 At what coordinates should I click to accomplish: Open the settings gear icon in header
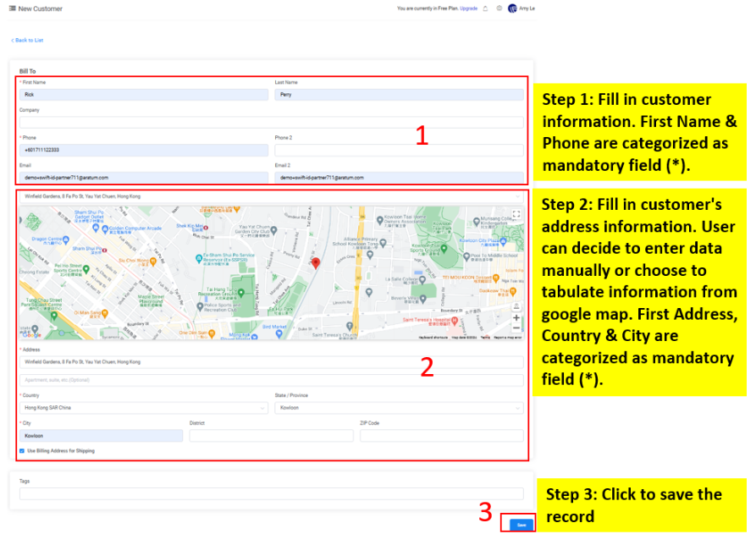click(499, 8)
